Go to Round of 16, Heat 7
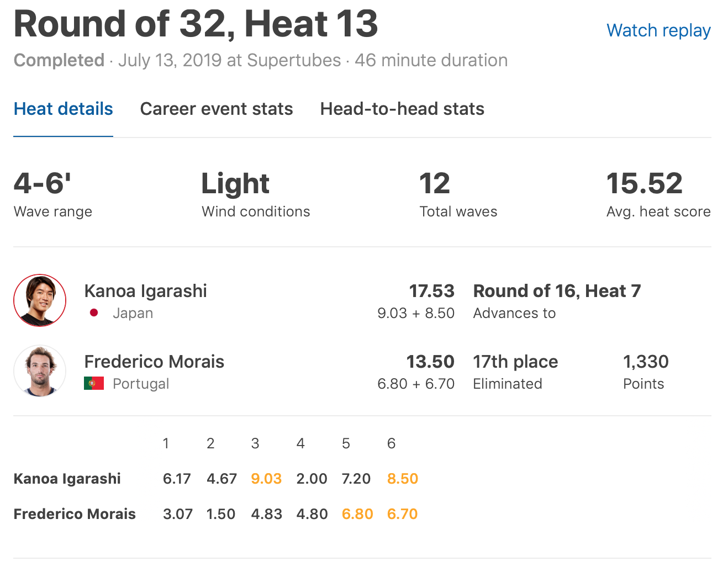 (557, 291)
